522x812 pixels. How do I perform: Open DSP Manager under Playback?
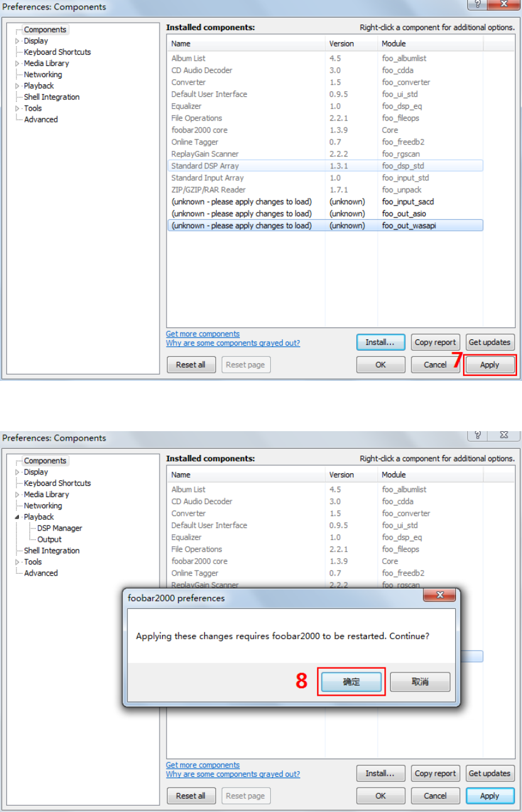(x=59, y=529)
